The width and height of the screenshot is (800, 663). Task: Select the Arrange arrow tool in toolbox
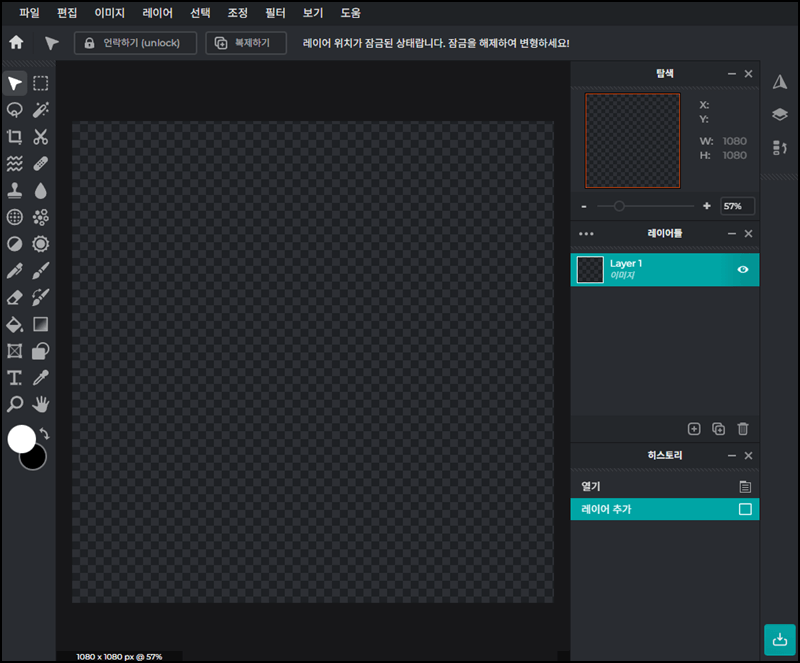[x=15, y=84]
